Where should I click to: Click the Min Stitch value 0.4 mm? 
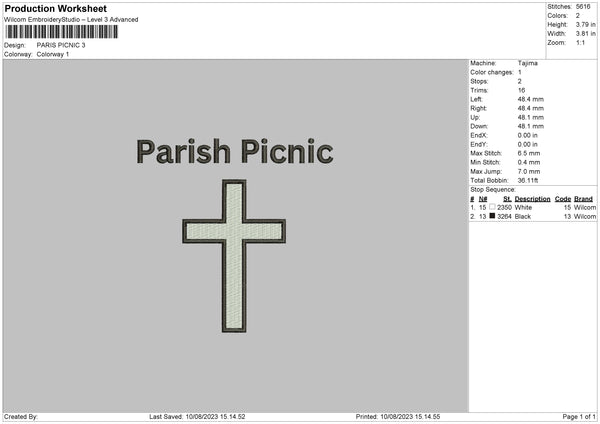(529, 162)
